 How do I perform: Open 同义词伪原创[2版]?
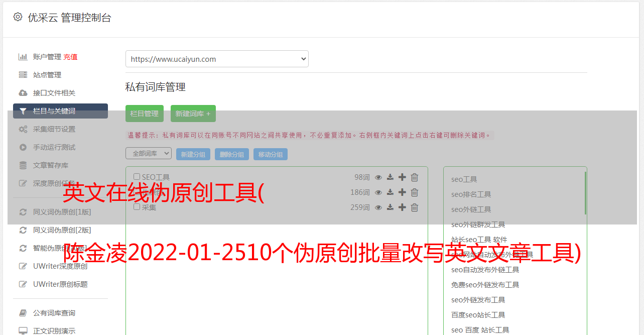coord(62,230)
